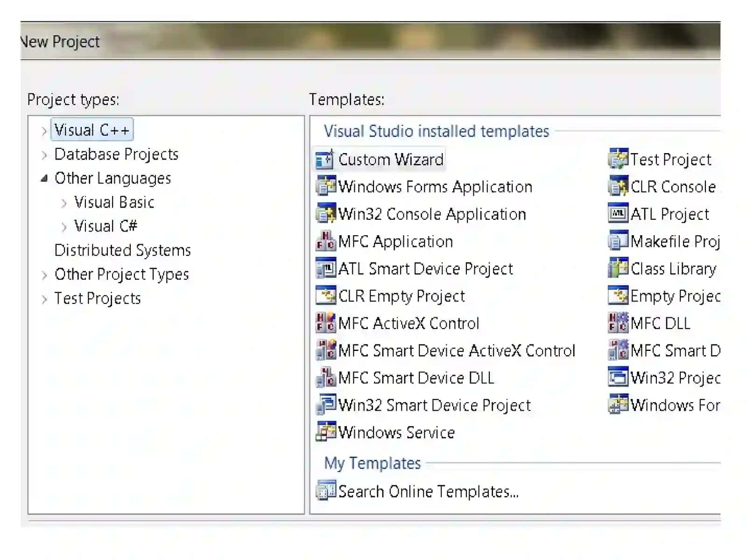Expand the Other Project Types arrow
Image resolution: width=747 pixels, height=560 pixels.
pyautogui.click(x=44, y=275)
